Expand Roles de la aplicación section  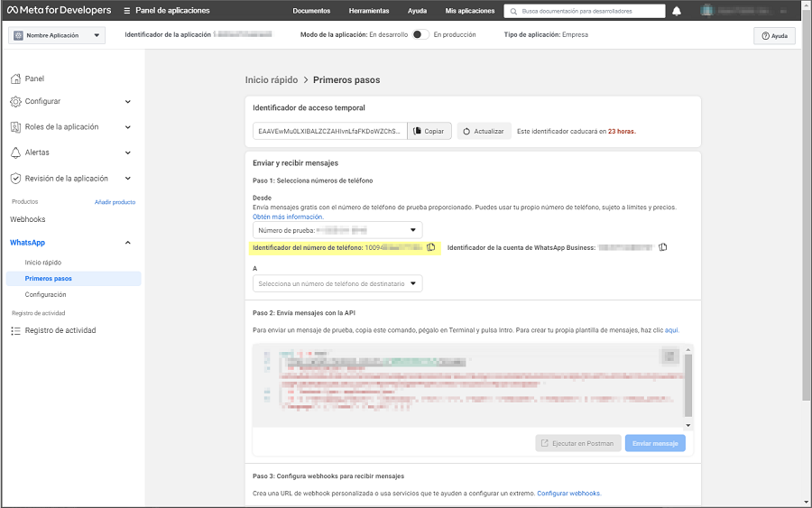[x=128, y=127]
